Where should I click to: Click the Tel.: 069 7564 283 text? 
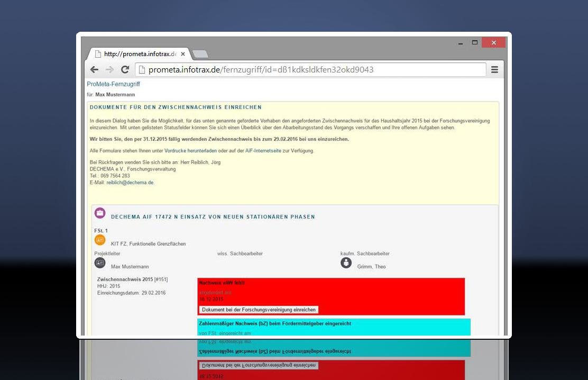tap(110, 176)
